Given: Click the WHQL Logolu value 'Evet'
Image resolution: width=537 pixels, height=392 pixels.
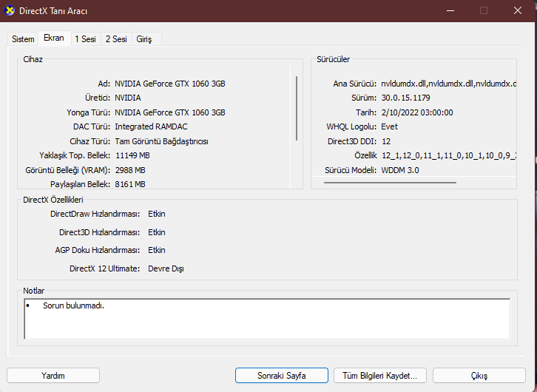Looking at the screenshot, I should (389, 126).
